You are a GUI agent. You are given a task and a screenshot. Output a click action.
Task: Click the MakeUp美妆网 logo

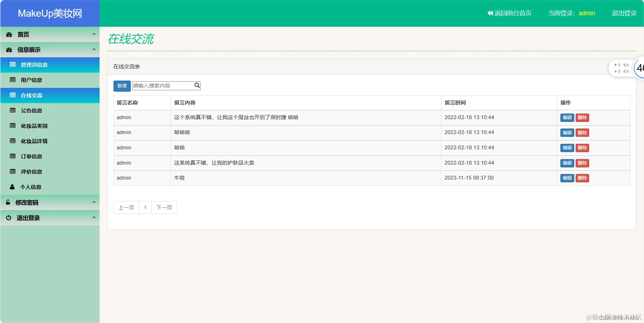tap(50, 14)
